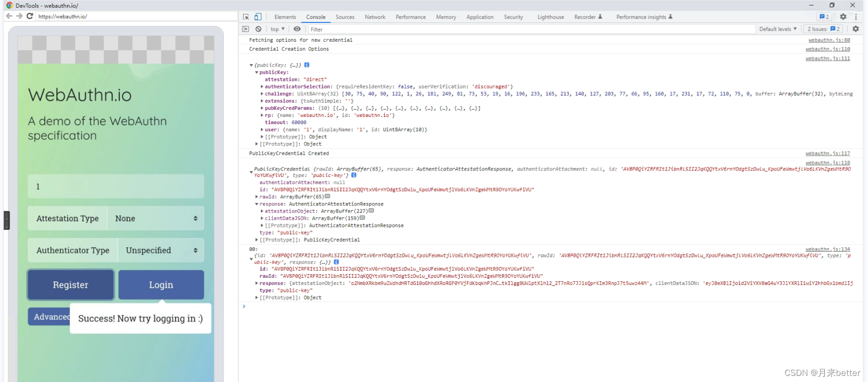The height and width of the screenshot is (382, 868).
Task: Switch to the Recorder tab
Action: [588, 17]
